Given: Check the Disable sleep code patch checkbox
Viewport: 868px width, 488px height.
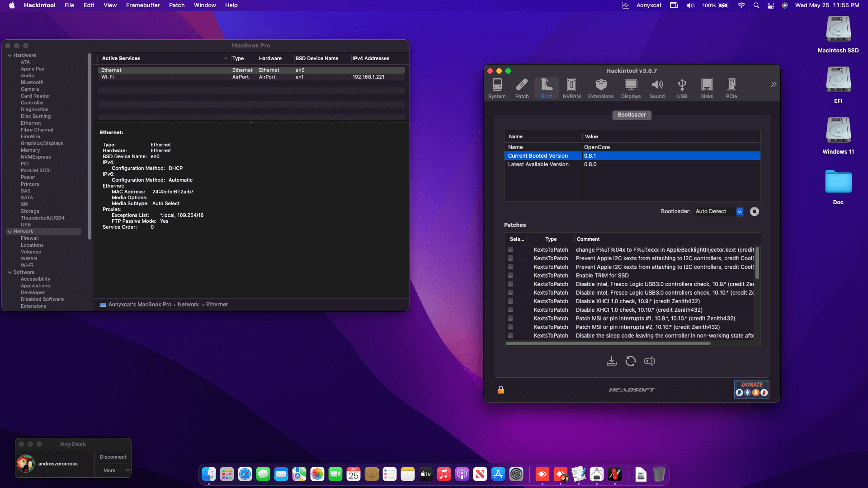Looking at the screenshot, I should pos(510,335).
